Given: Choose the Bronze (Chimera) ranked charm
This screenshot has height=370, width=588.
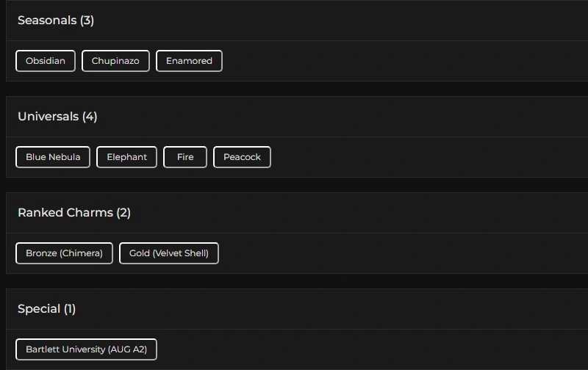Looking at the screenshot, I should (64, 253).
